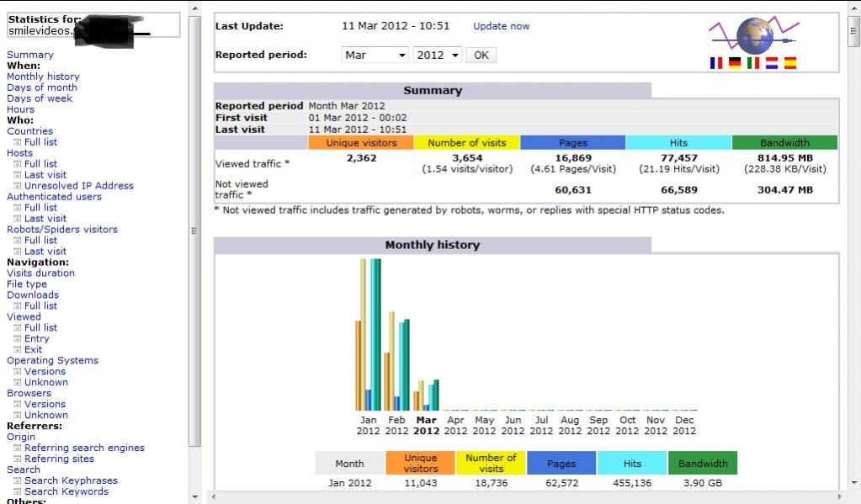Open the File type report
Viewport: 861px width, 504px height.
[x=27, y=284]
